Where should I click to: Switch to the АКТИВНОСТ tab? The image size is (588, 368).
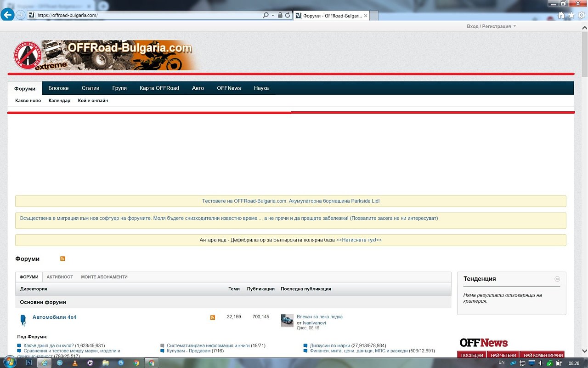[60, 277]
